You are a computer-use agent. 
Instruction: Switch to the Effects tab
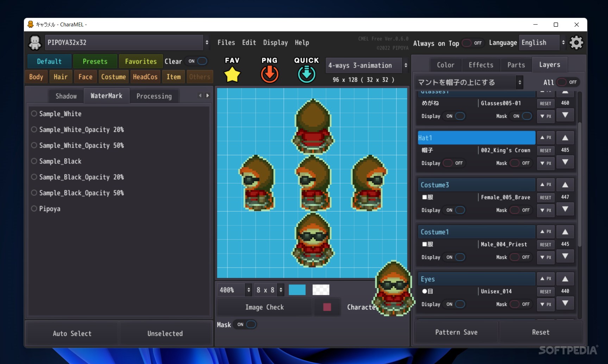tap(481, 65)
